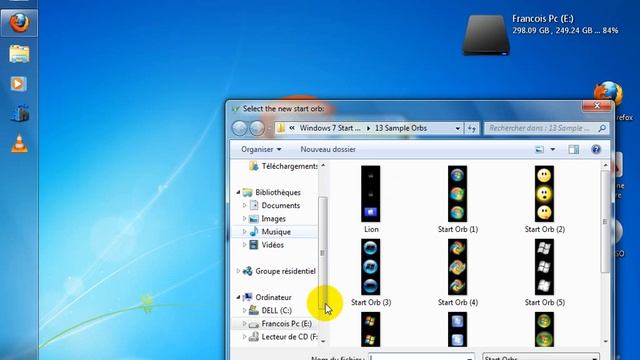Viewport: 640px width, 360px height.
Task: Click the navigation pane scroll up arrow
Action: (323, 166)
